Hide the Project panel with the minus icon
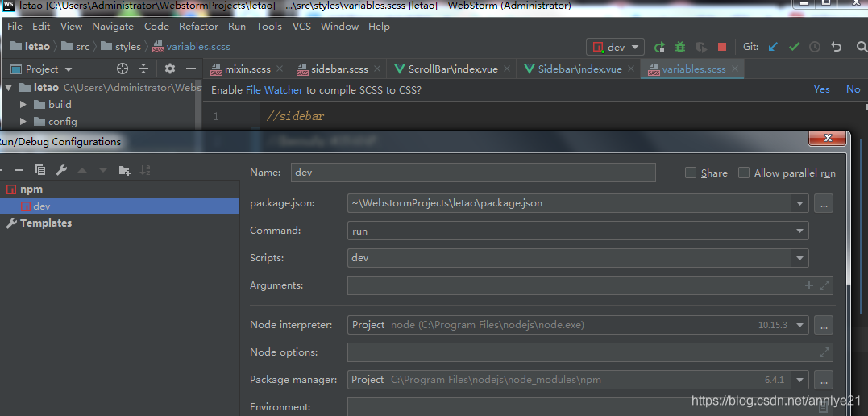Viewport: 868px width, 416px height. [x=191, y=69]
